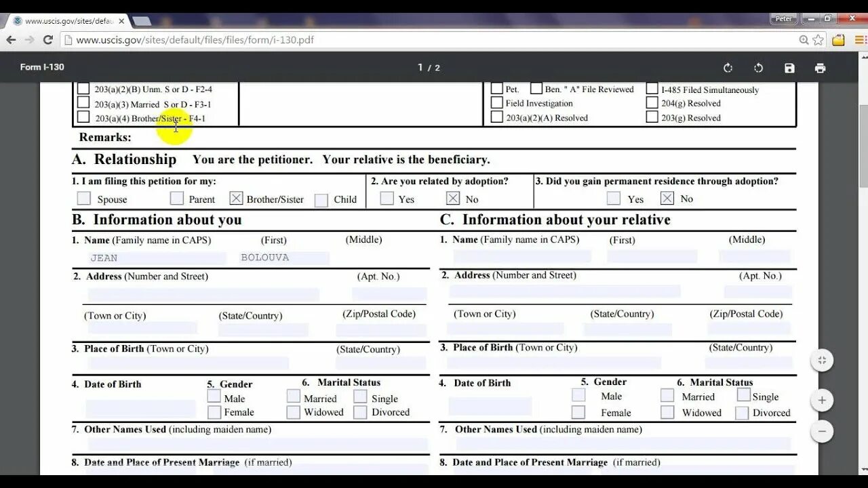Zoom out of the PDF
This screenshot has height=488, width=868.
pyautogui.click(x=822, y=431)
